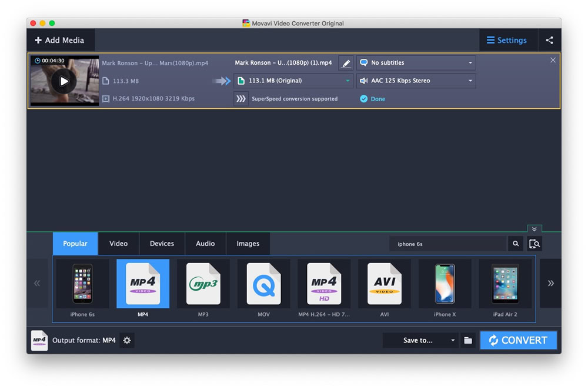
Task: Click the CONVERT button
Action: tap(518, 340)
